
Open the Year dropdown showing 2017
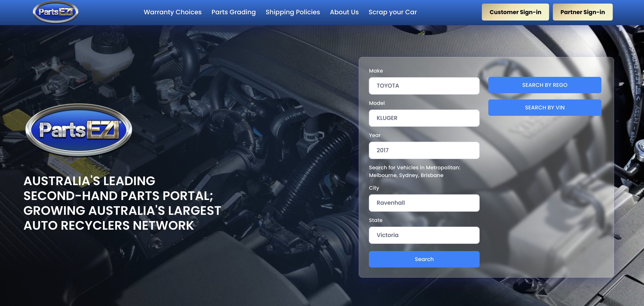point(424,150)
